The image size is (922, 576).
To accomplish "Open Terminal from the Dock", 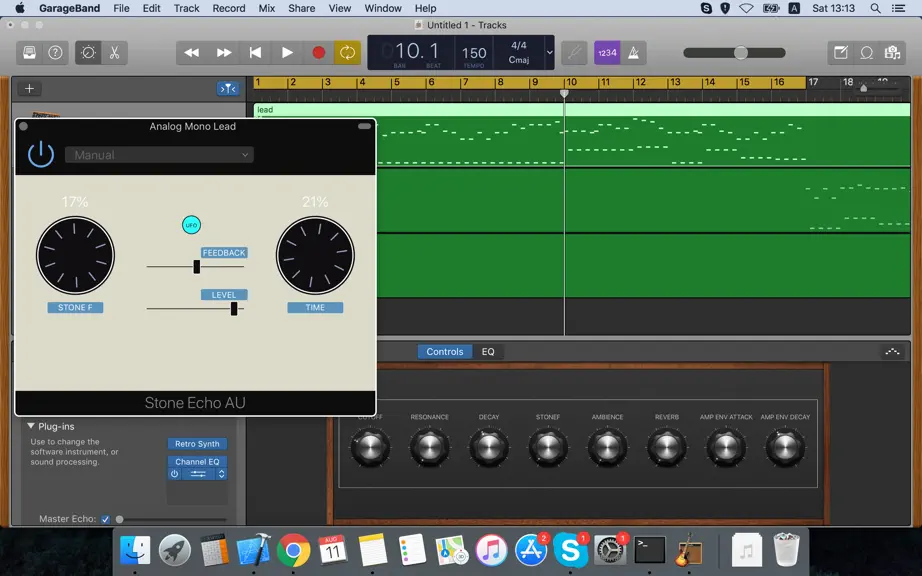I will click(650, 551).
